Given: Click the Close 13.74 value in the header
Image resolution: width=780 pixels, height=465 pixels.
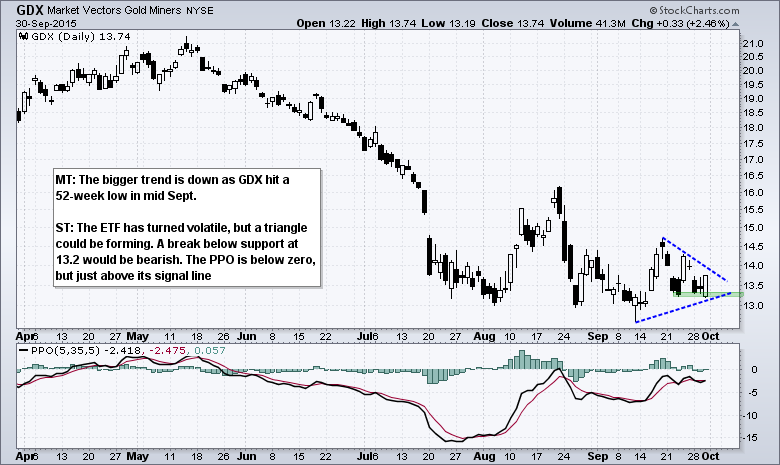Looking at the screenshot, I should (x=513, y=23).
